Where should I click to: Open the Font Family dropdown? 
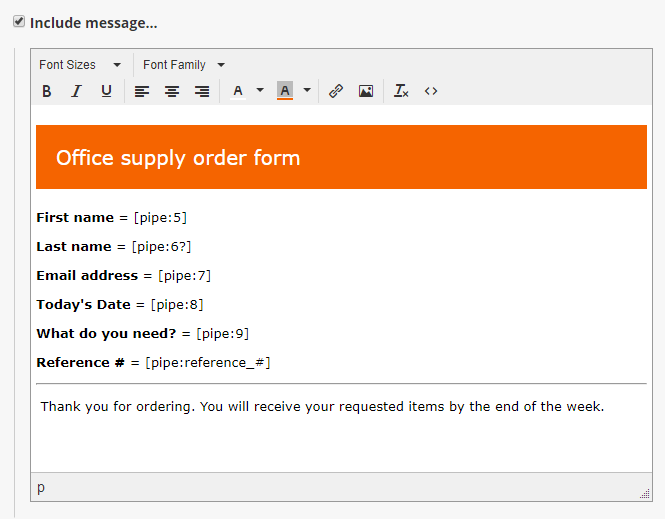184,65
